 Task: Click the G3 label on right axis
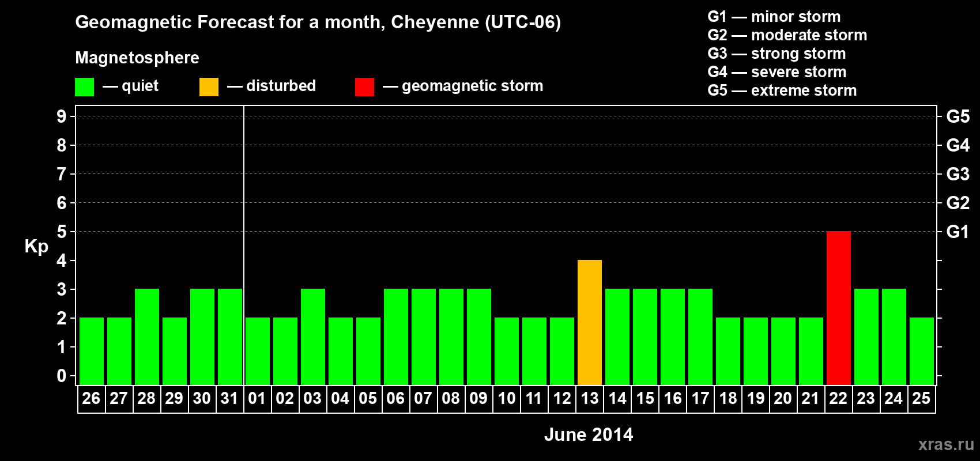pos(958,174)
